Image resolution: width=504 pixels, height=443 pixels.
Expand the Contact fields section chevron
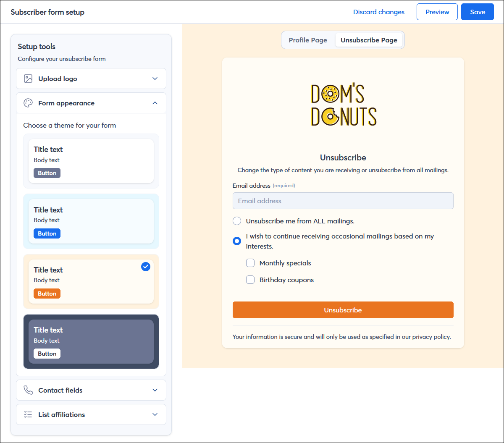(x=155, y=390)
